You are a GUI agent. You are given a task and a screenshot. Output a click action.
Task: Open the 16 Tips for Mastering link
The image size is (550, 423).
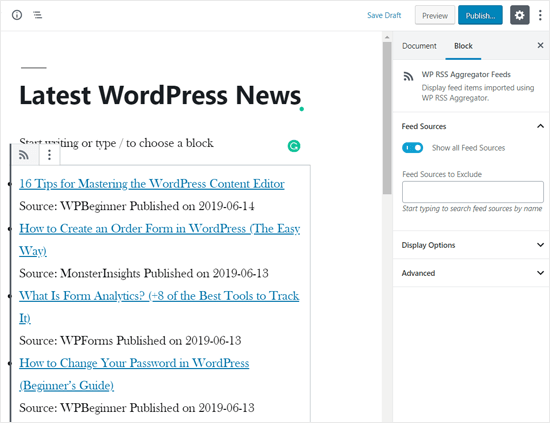(x=152, y=183)
